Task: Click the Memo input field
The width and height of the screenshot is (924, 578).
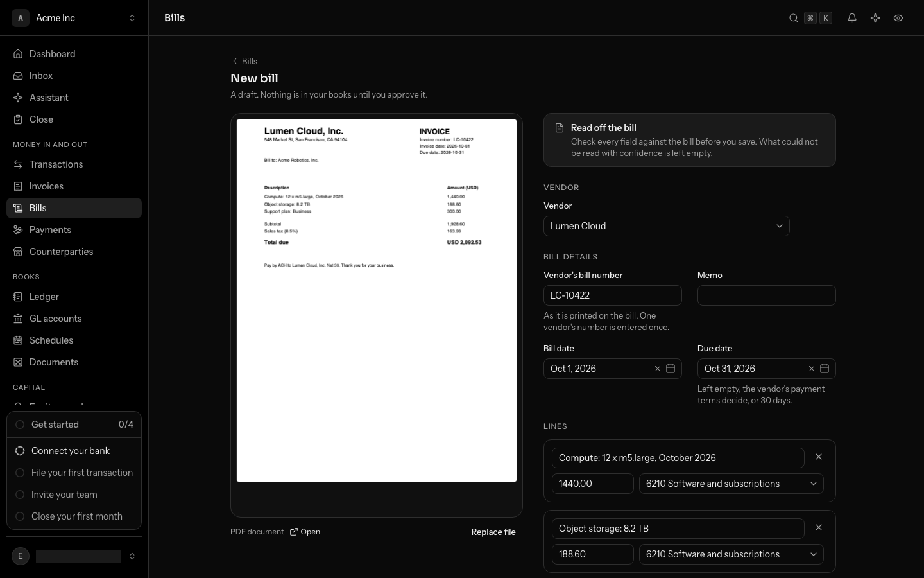Action: 767,295
